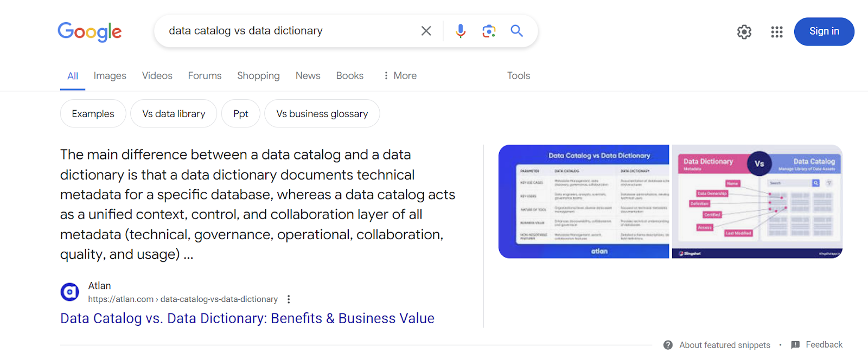The width and height of the screenshot is (868, 359).
Task: Click the Feedback link
Action: coord(824,345)
